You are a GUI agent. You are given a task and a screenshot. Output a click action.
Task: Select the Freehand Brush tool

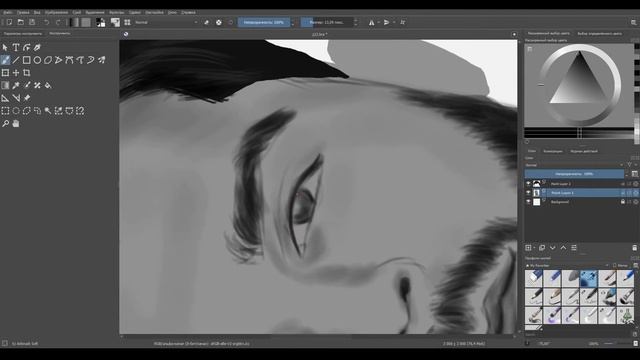tap(5, 60)
